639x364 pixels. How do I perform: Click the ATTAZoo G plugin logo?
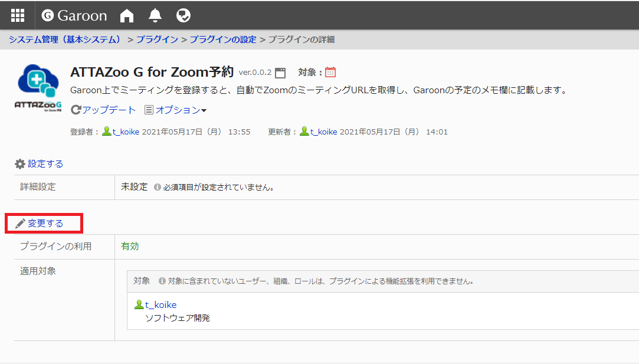[38, 88]
